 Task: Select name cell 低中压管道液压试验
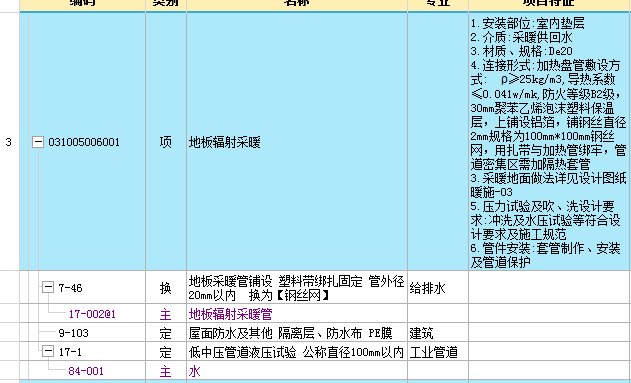point(297,352)
